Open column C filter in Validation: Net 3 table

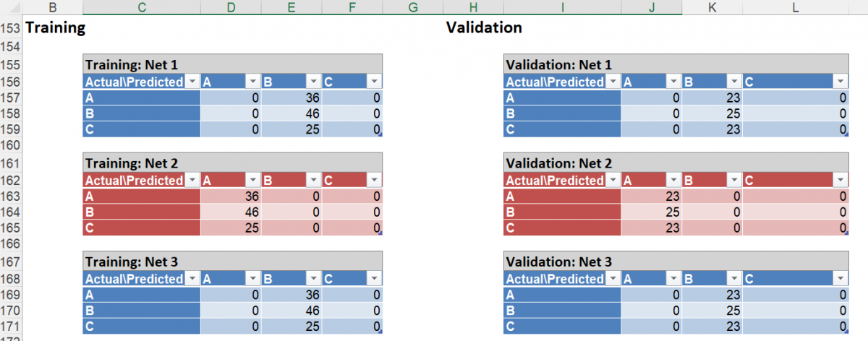click(841, 279)
